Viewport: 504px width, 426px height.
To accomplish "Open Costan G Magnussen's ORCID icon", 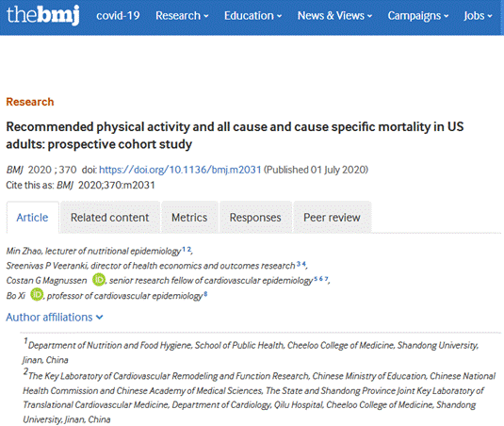I will click(99, 280).
